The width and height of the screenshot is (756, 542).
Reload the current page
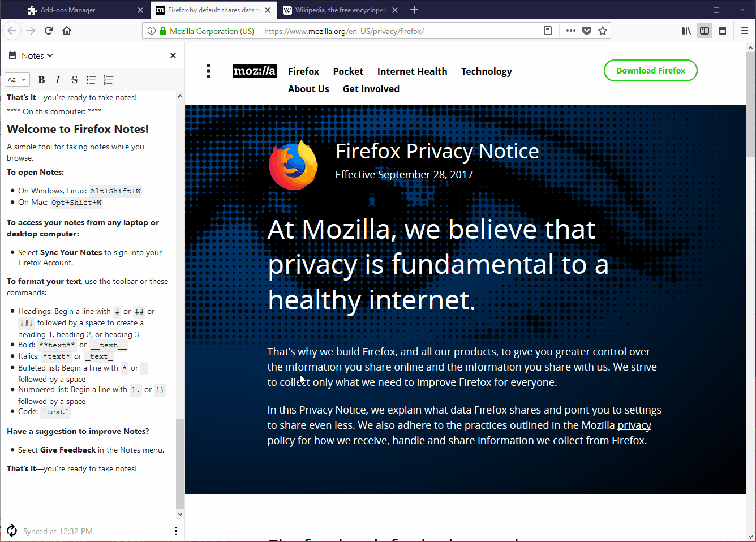(x=49, y=31)
